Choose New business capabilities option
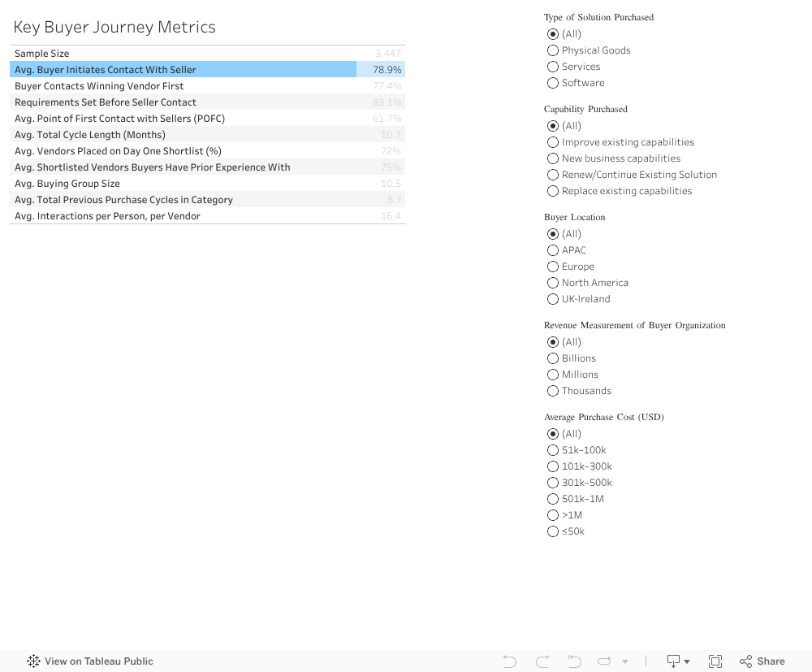Screen dimensions: 812x672 coord(552,158)
